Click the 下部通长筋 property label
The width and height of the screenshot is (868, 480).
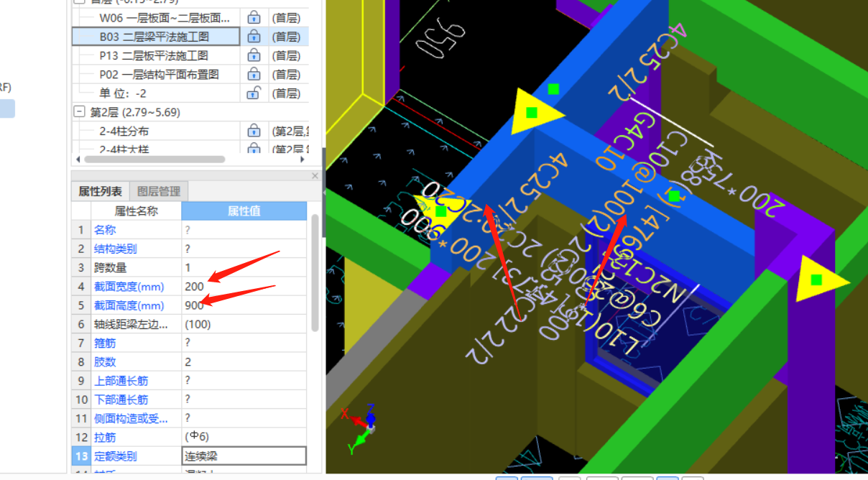pyautogui.click(x=121, y=399)
